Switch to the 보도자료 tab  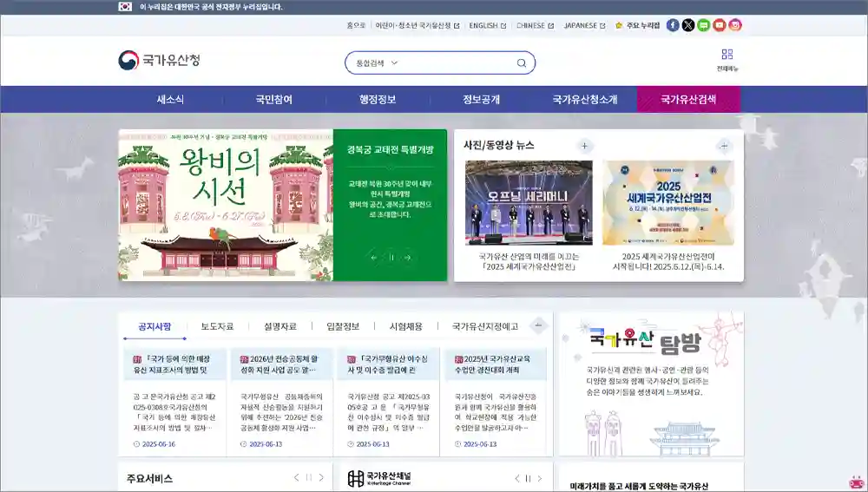tap(217, 326)
